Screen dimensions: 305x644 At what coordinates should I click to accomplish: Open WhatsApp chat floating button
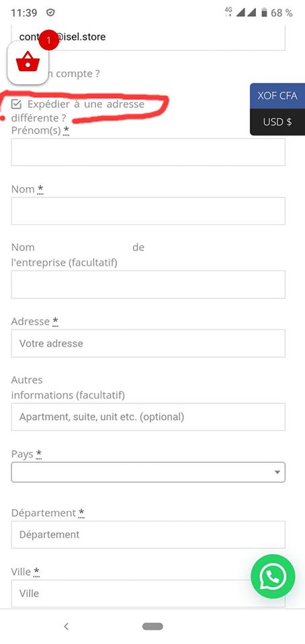(x=273, y=576)
